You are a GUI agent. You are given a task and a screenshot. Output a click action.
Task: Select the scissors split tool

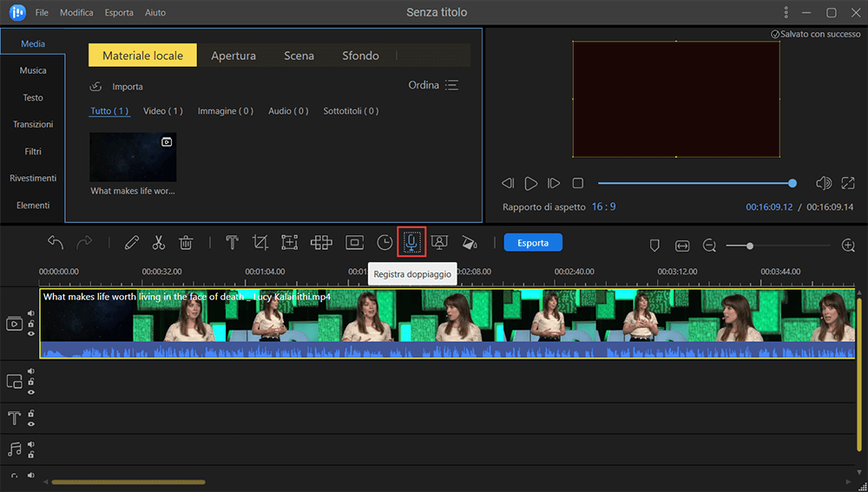pyautogui.click(x=159, y=243)
